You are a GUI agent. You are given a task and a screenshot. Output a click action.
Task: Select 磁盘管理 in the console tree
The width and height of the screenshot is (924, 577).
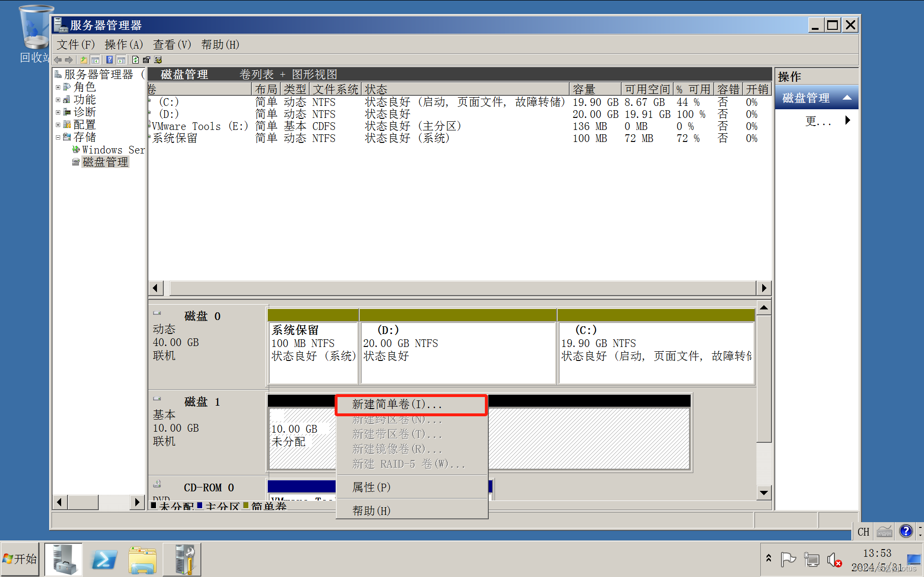(105, 162)
